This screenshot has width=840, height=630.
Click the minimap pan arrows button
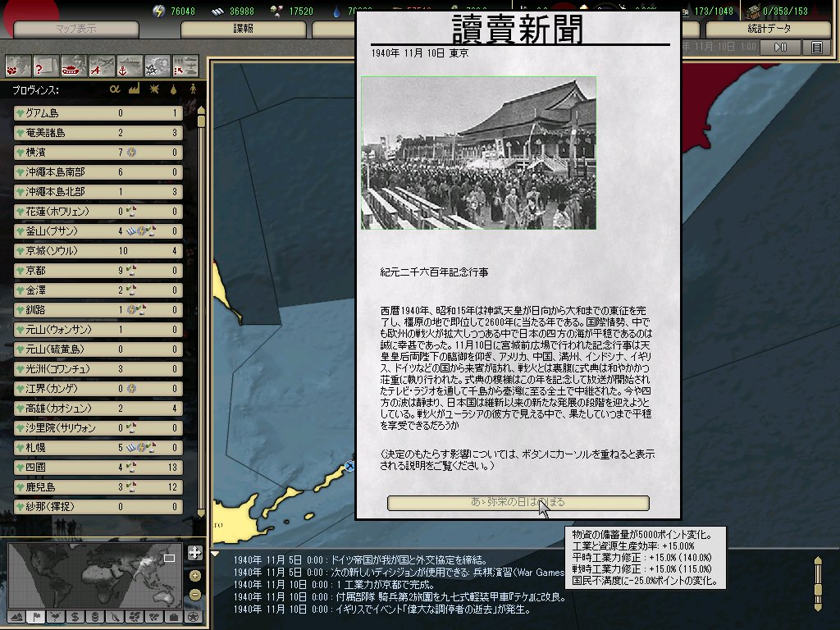point(195,553)
